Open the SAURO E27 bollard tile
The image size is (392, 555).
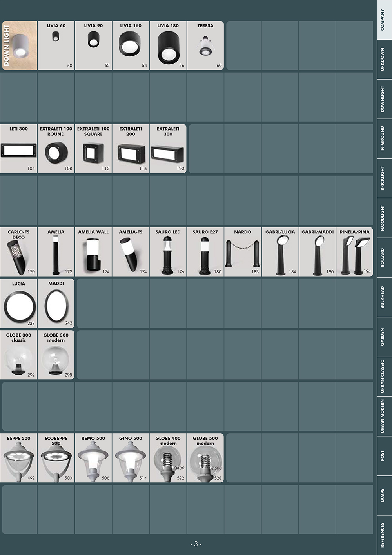(x=205, y=252)
